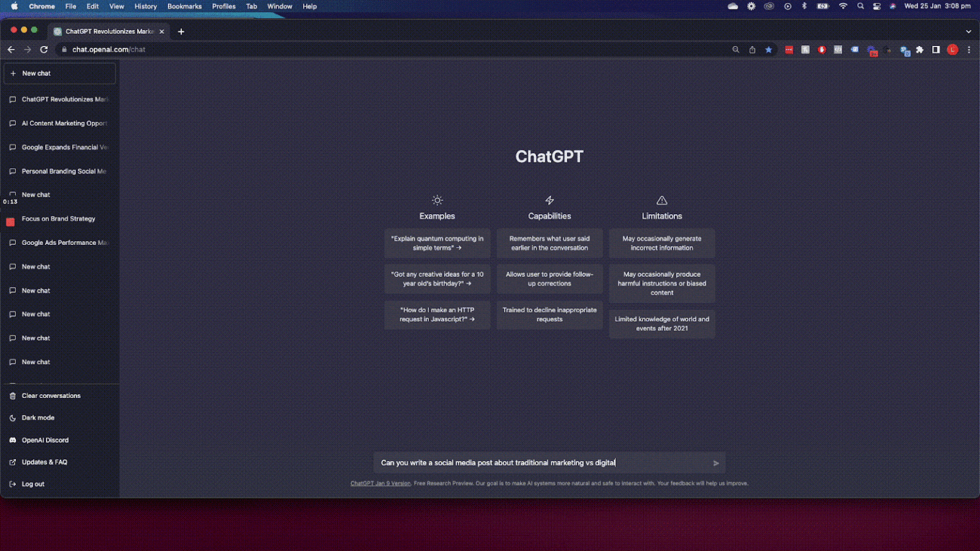Open the Chrome three-dot menu
Viewport: 980px width, 551px height.
click(x=969, y=49)
